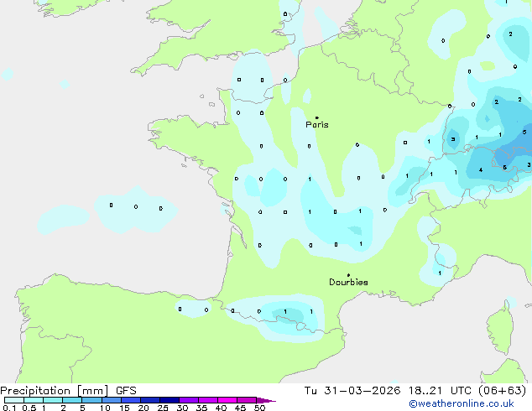Image resolution: width=532 pixels, height=411 pixels.
Task: Pick the 20–25 mm legend swatch
Action: point(149,400)
